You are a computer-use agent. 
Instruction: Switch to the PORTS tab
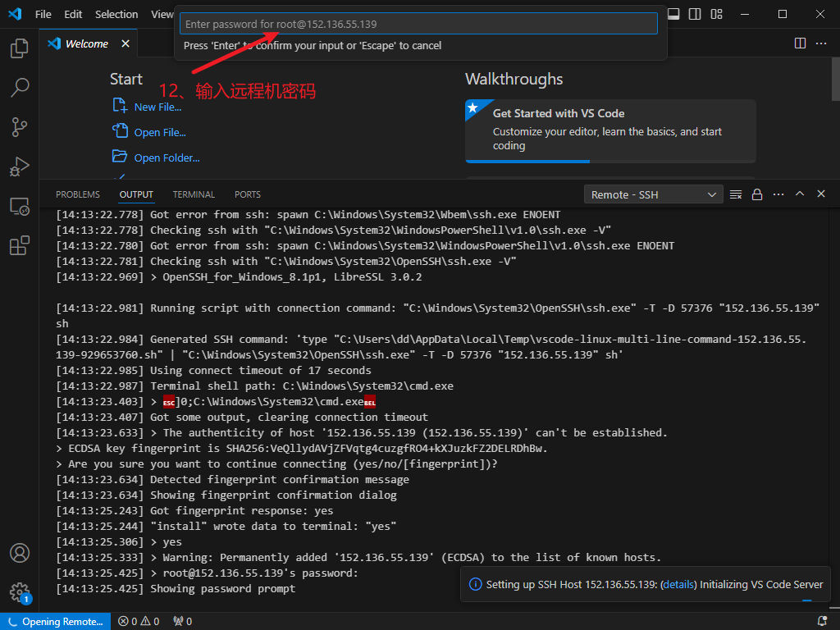[x=248, y=194]
